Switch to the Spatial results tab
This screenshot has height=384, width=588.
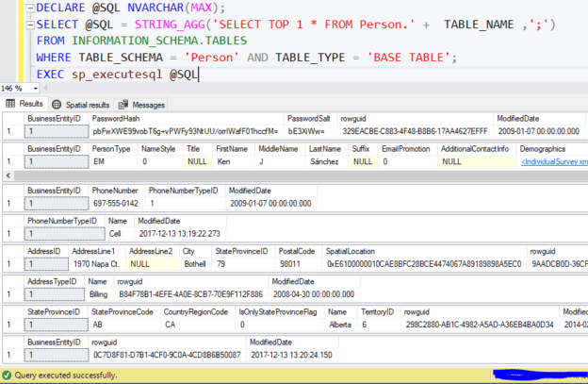click(81, 105)
